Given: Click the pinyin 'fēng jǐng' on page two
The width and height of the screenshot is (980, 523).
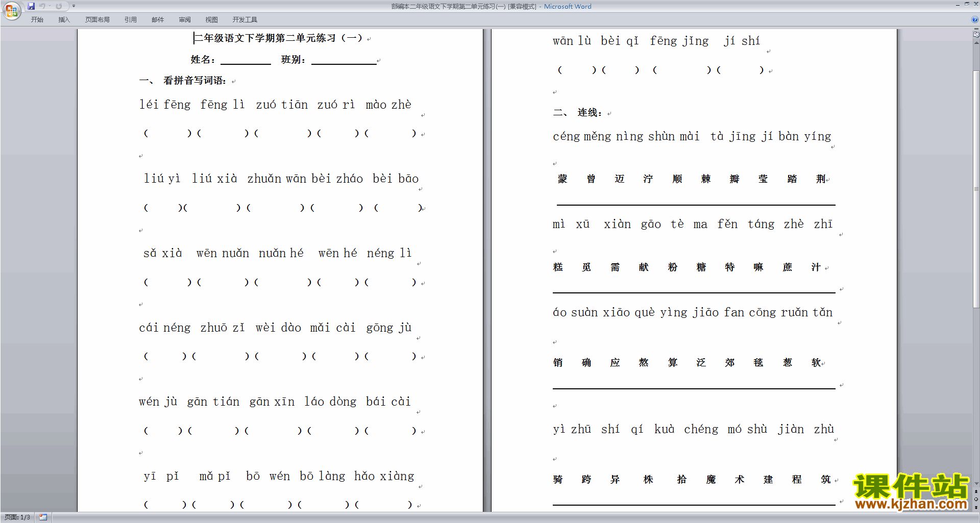Looking at the screenshot, I should pyautogui.click(x=679, y=41).
